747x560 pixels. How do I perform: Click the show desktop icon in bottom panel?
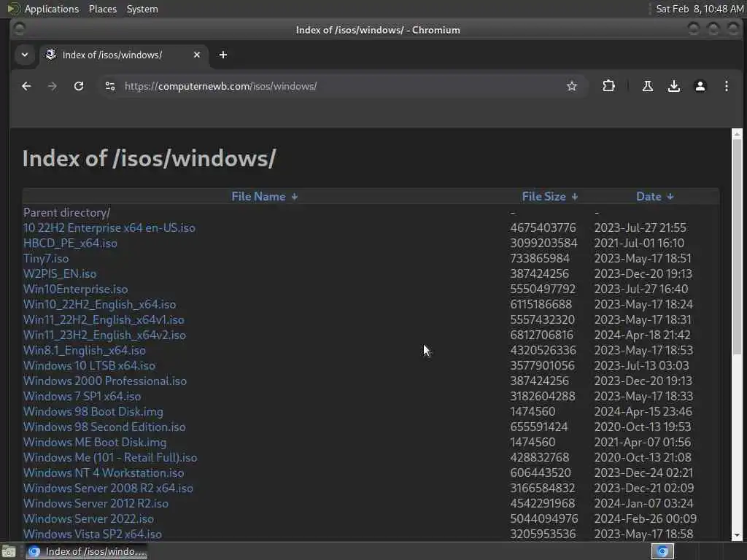coord(9,551)
